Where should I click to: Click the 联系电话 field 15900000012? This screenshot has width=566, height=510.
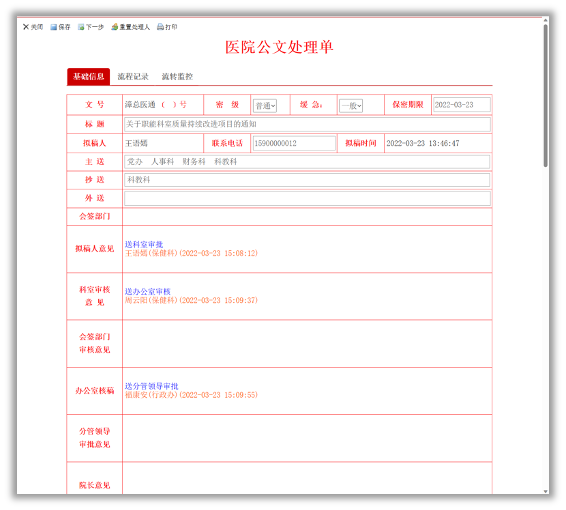(294, 143)
